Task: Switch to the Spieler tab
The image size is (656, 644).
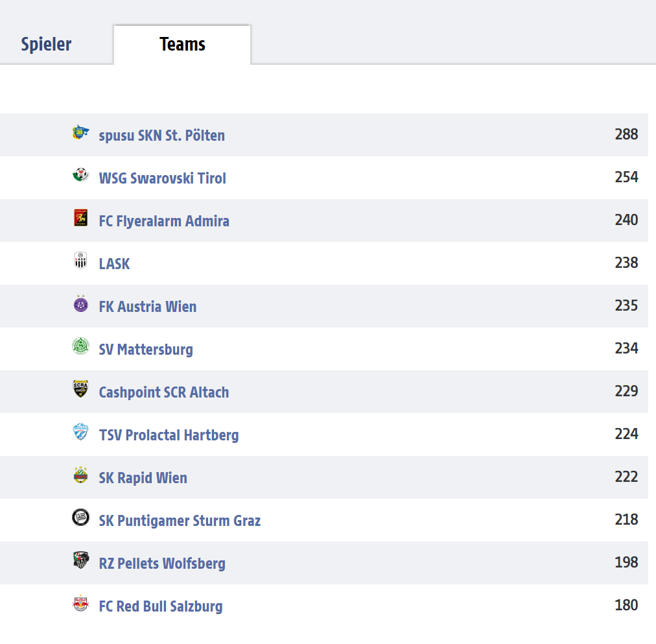Action: pos(46,44)
